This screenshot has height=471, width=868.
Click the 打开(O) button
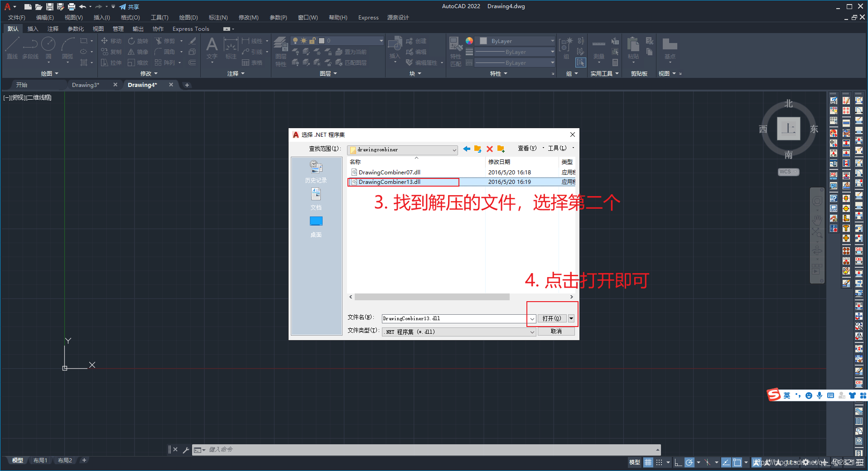pyautogui.click(x=552, y=318)
